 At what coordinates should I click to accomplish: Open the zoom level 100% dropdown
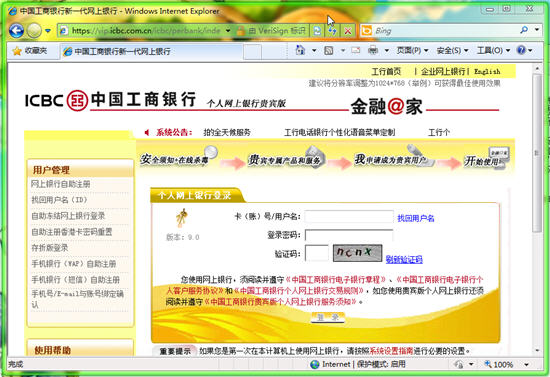526,365
